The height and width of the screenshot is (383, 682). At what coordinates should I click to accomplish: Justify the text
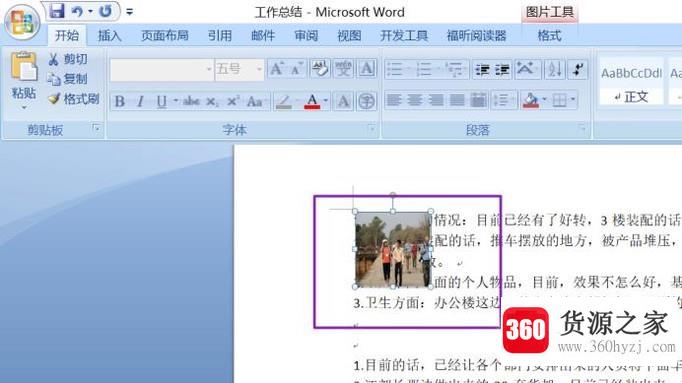point(457,101)
